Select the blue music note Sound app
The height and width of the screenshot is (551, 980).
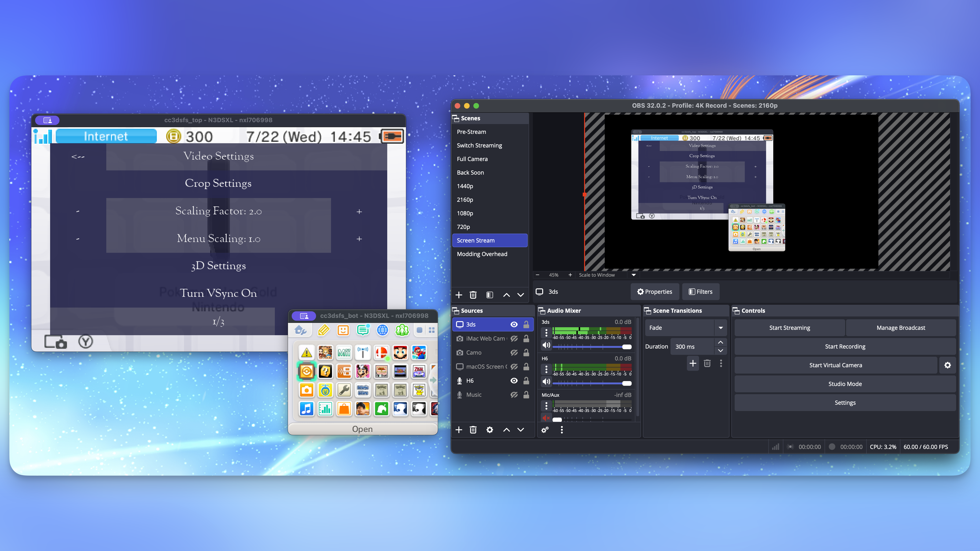[x=307, y=409]
